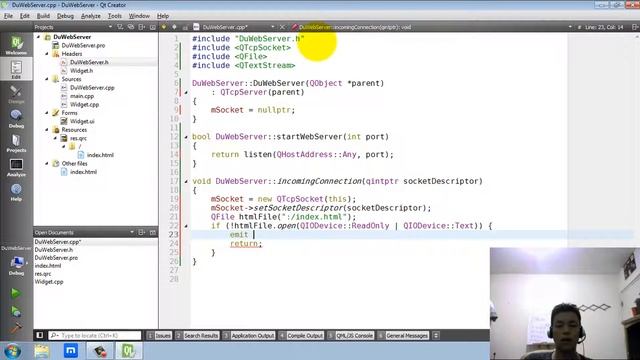640x360 pixels.
Task: Open the Windows Start menu
Action: coord(12,351)
